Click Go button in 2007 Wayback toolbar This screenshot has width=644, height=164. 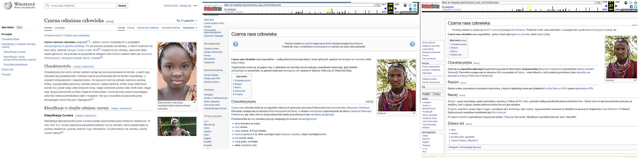(598, 3)
